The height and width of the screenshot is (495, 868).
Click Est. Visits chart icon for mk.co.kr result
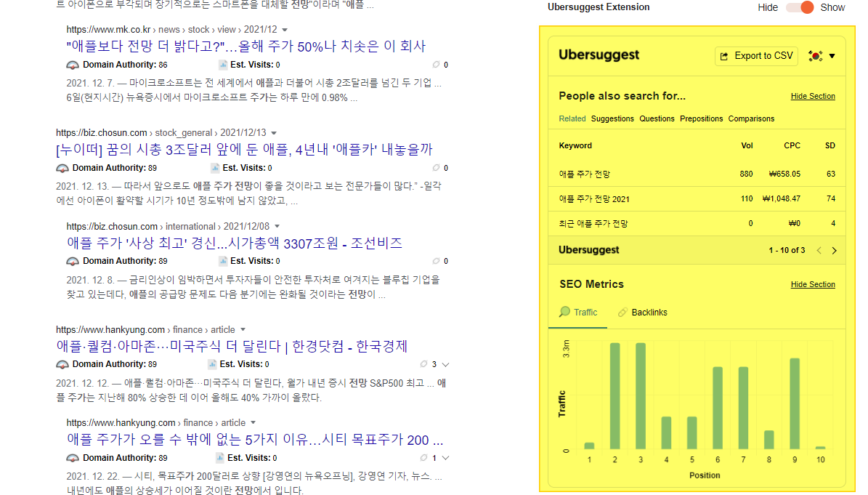coord(222,65)
